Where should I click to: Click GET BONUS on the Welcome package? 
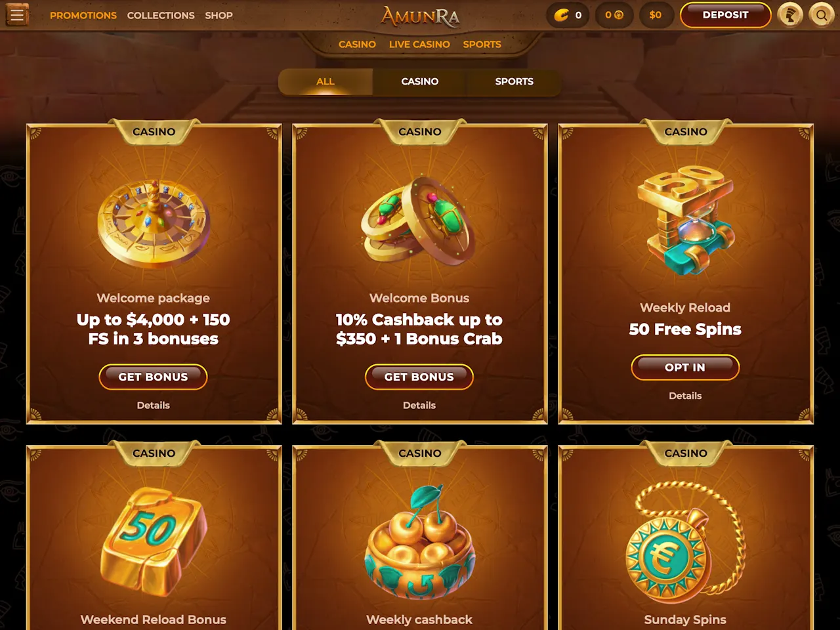[x=153, y=377]
